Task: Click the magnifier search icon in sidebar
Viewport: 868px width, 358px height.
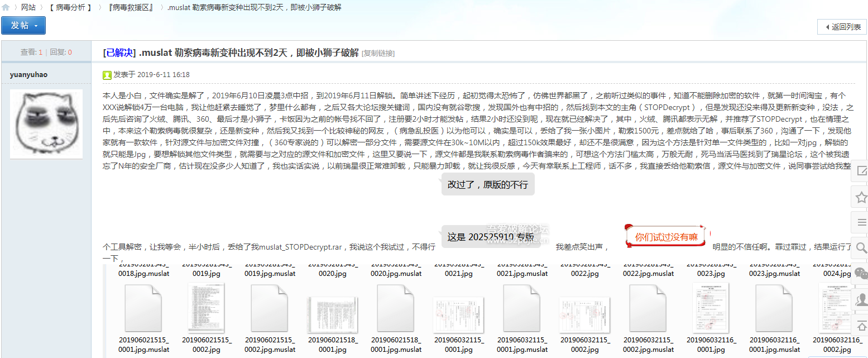Action: pos(861,247)
